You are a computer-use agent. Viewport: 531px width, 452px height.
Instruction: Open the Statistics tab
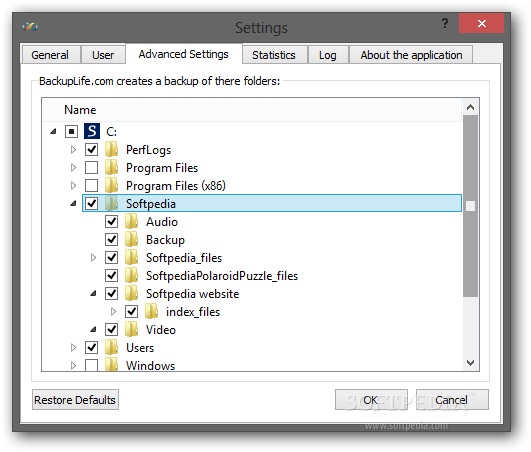click(274, 55)
